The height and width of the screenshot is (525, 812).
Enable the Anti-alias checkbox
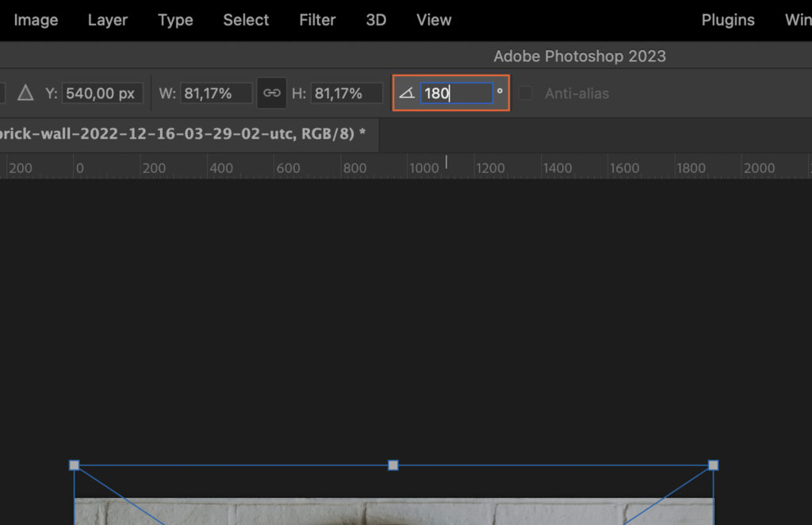pyautogui.click(x=525, y=93)
